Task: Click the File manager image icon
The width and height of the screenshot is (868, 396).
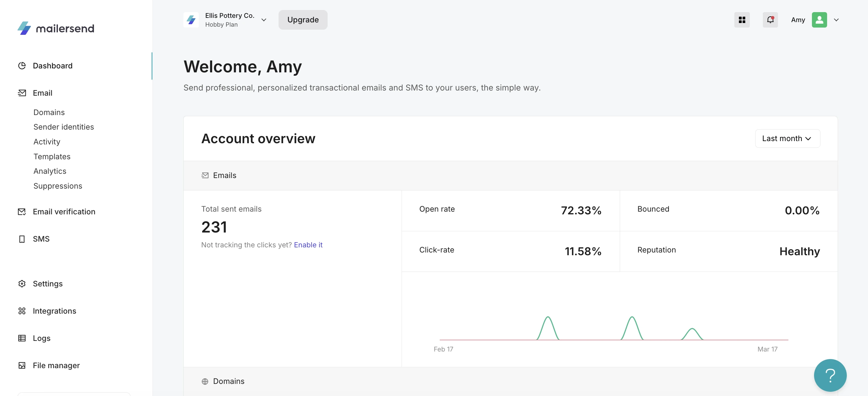Action: [22, 365]
